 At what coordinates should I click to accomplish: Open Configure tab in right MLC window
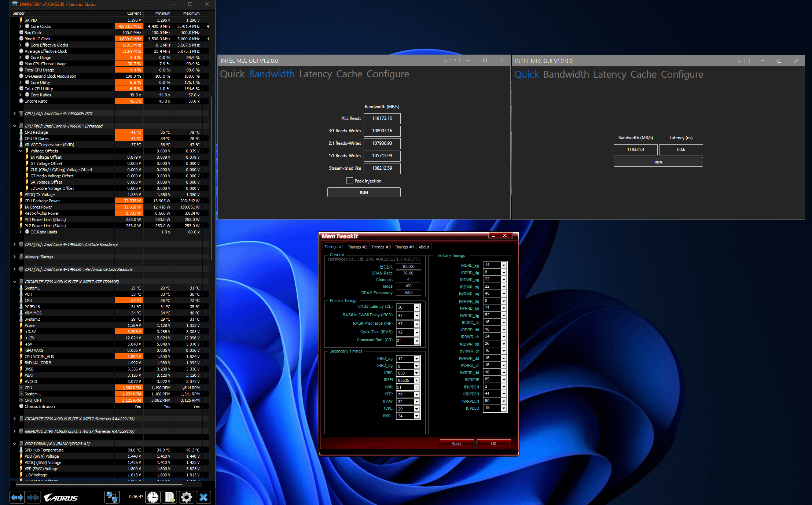coord(682,74)
